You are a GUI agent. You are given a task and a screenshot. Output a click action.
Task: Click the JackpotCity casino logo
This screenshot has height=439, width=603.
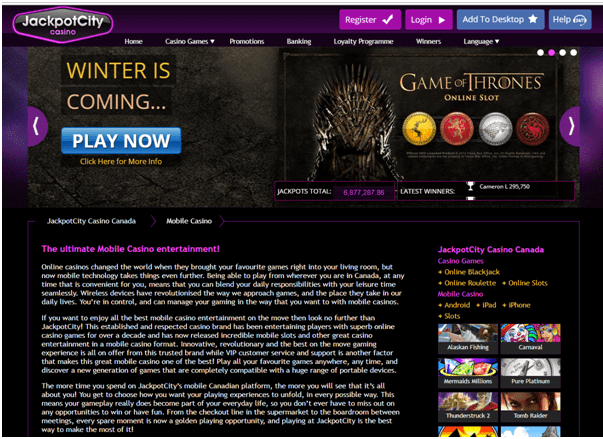[x=63, y=24]
